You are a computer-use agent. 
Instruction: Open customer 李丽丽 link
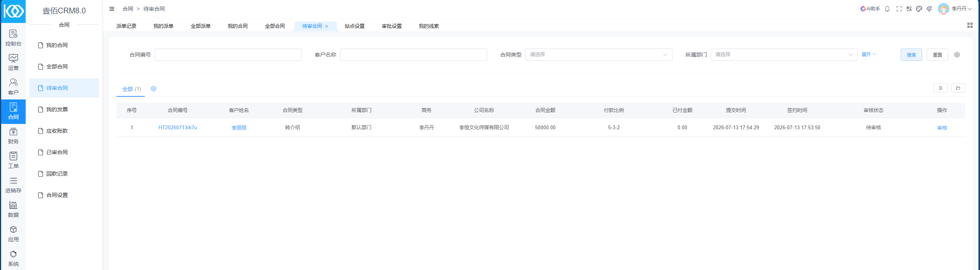(x=239, y=128)
